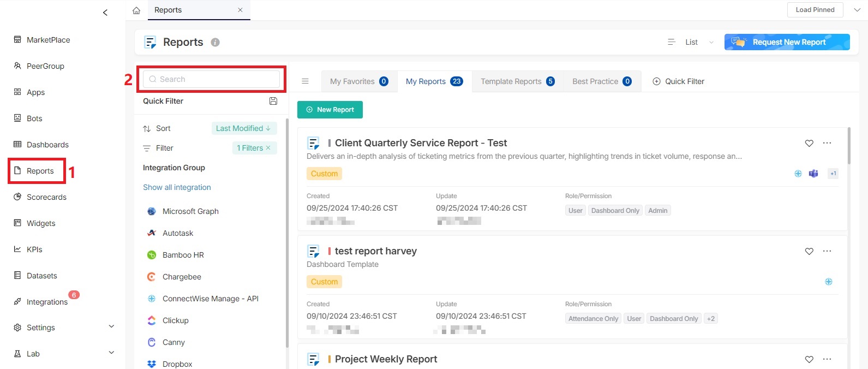This screenshot has width=868, height=369.
Task: Open more options for test report harvey
Action: [827, 251]
